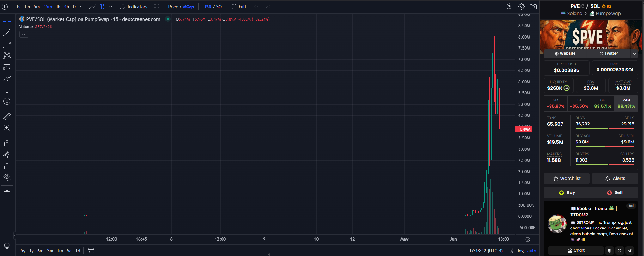
Task: Switch to line chart style
Action: click(93, 7)
